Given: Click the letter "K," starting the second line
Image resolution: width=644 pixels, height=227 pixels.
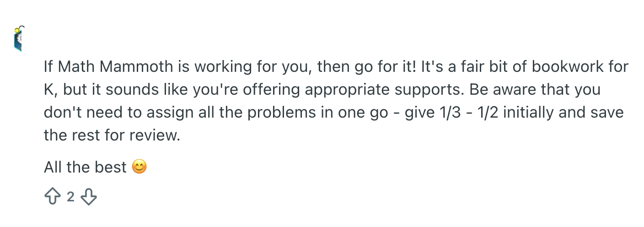Looking at the screenshot, I should pos(51,90).
